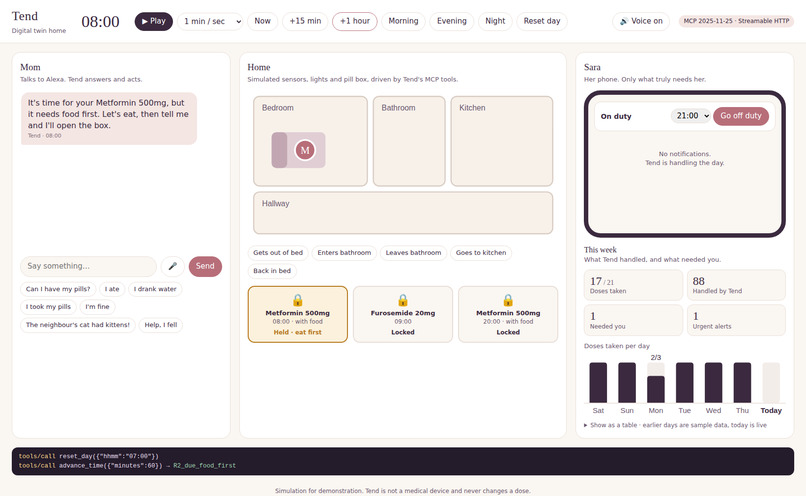Choose the 'I took my pills' phrase
Viewport: 806px width, 496px height.
pos(48,307)
